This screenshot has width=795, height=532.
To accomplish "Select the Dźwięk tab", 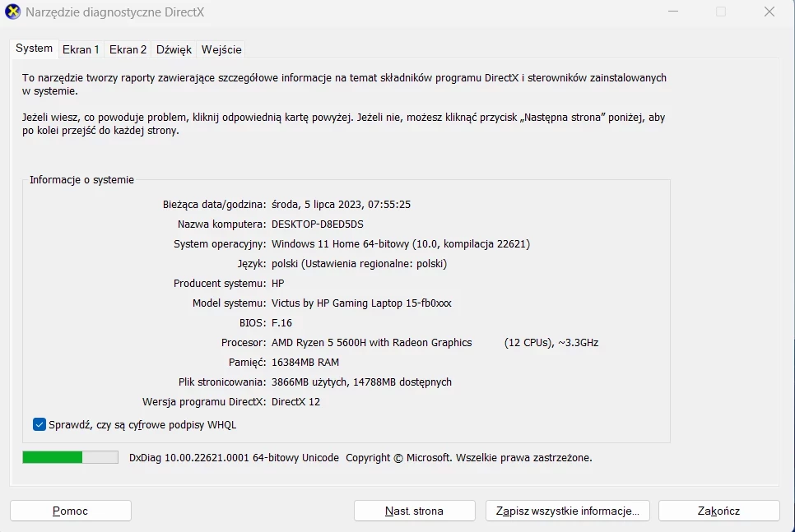I will point(174,49).
